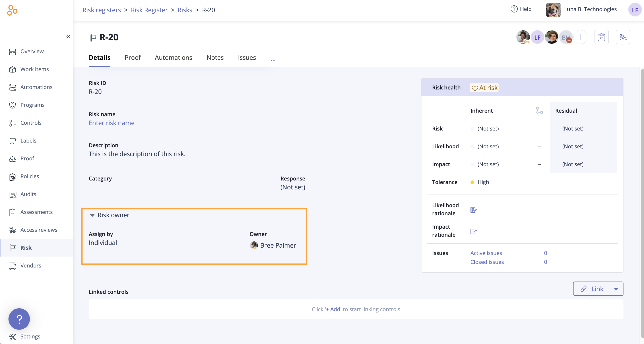Screen dimensions: 644x344
Task: Collapse the Risk owner section
Action: 92,215
